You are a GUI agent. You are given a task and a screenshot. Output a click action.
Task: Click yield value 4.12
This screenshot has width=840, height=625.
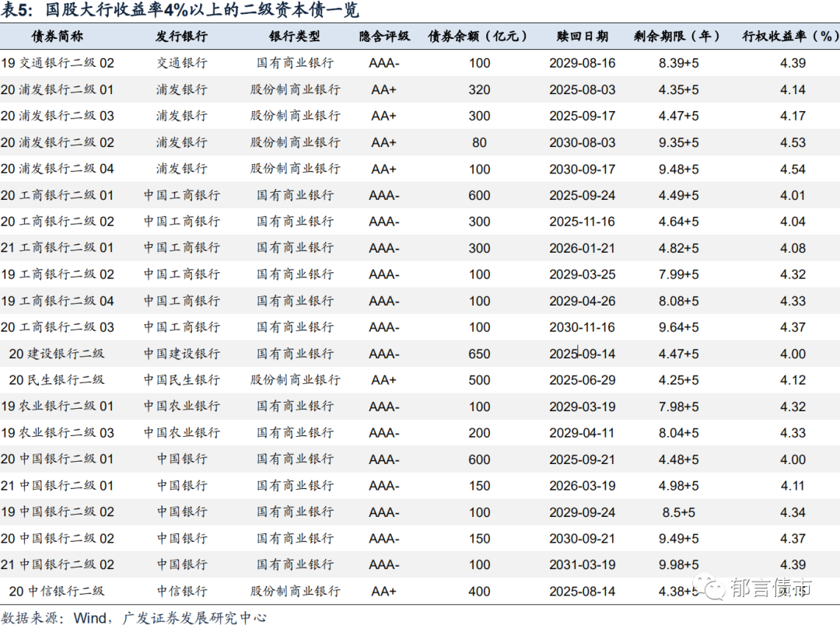(793, 379)
